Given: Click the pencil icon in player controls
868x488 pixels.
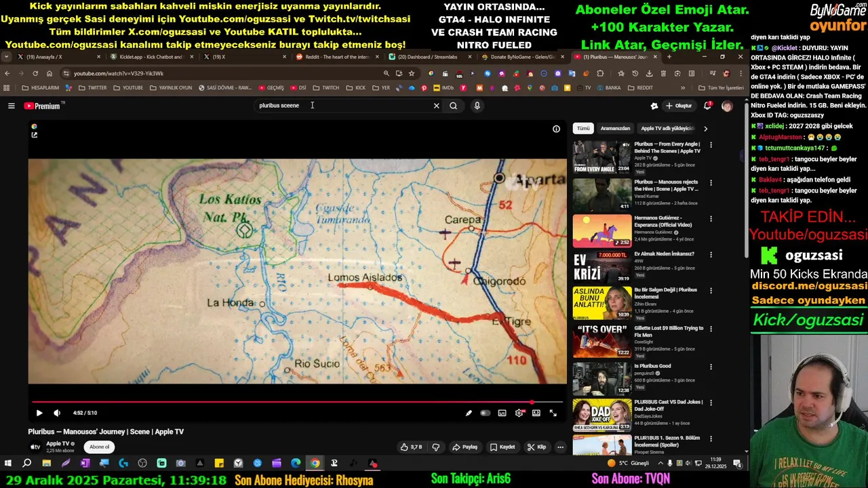Looking at the screenshot, I should tap(468, 413).
